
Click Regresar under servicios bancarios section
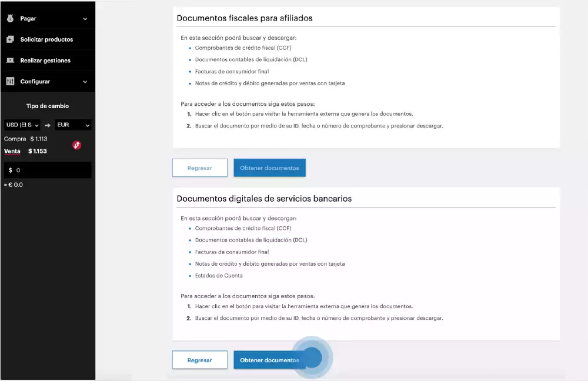coord(199,360)
